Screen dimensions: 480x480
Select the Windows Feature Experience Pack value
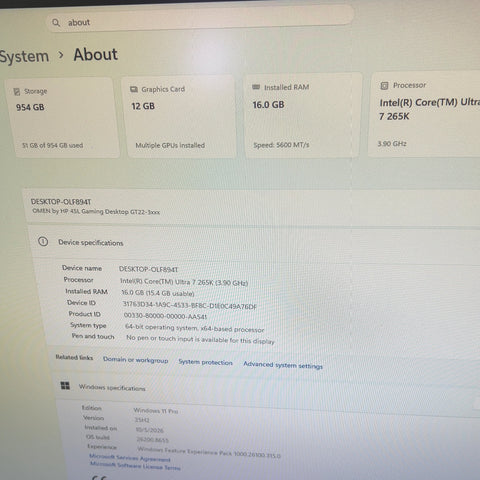click(209, 452)
